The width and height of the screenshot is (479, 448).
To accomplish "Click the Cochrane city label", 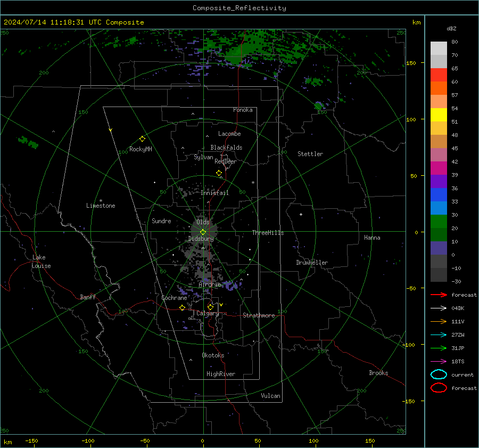I will pyautogui.click(x=174, y=298).
